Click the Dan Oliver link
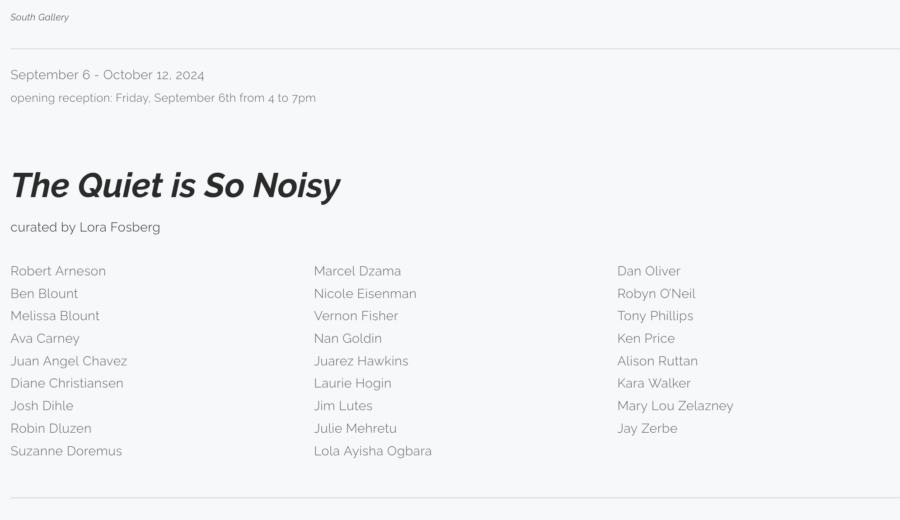 click(x=649, y=271)
